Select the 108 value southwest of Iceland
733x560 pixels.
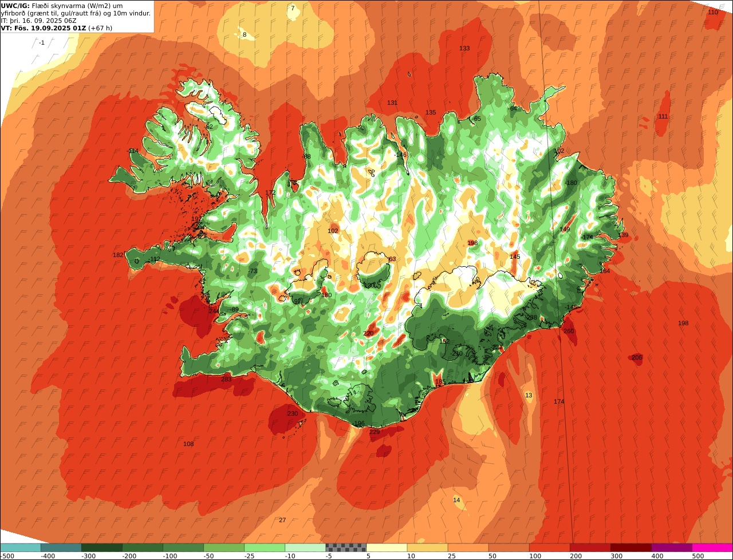pyautogui.click(x=188, y=444)
